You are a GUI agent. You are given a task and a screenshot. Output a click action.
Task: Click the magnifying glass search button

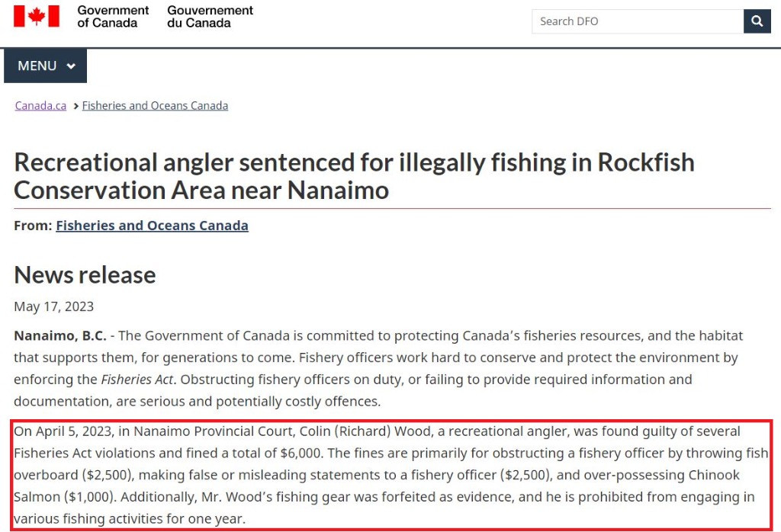pos(757,21)
